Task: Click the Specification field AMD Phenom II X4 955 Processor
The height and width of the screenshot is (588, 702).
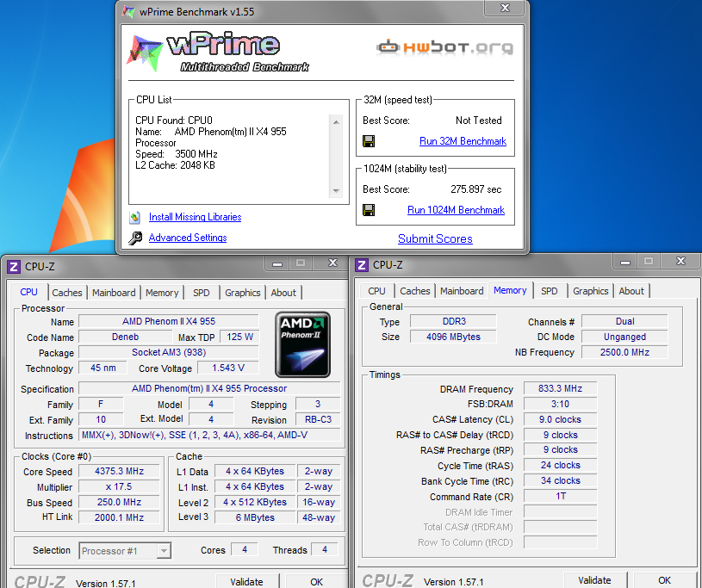Action: pos(209,388)
